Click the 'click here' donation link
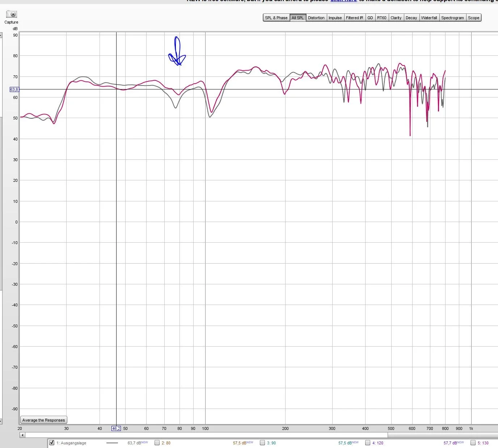Image resolution: width=498 pixels, height=448 pixels. pyautogui.click(x=343, y=1)
